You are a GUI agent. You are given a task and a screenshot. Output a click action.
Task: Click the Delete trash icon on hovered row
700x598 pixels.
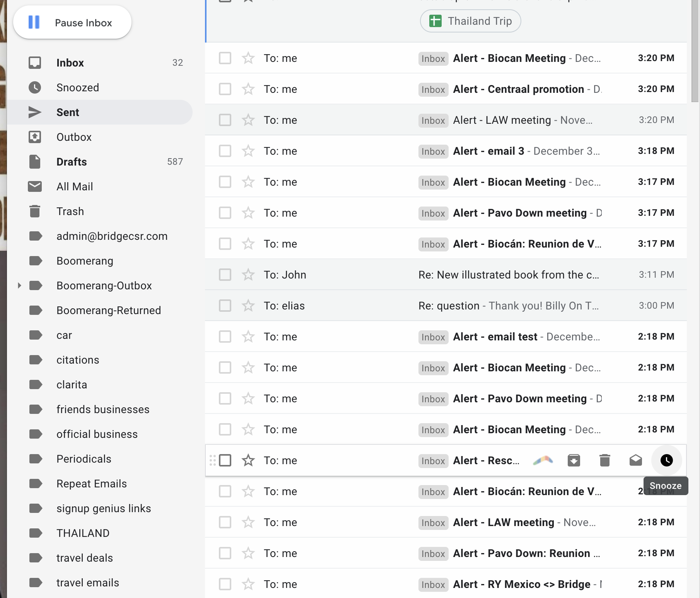(x=604, y=460)
